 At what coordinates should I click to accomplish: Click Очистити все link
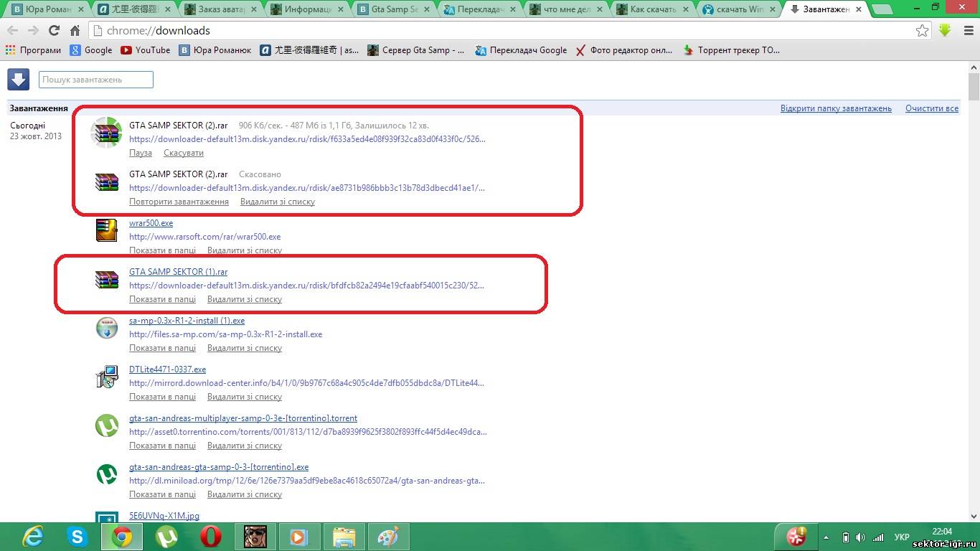[932, 108]
